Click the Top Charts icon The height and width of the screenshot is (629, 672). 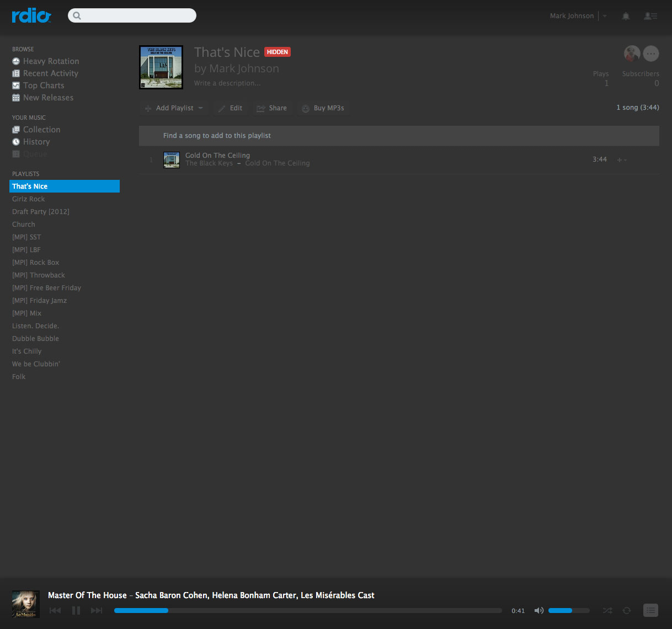pos(16,86)
